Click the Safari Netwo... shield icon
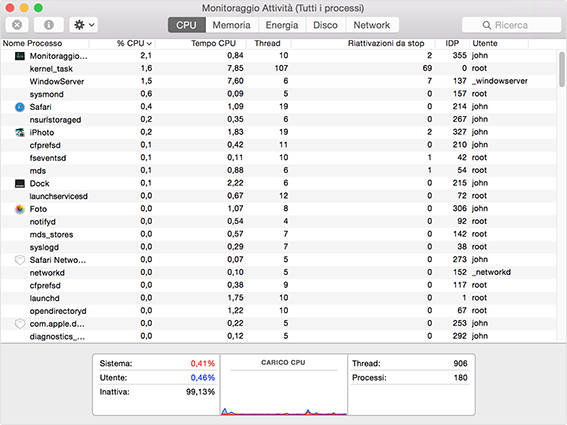The image size is (567, 425). (20, 260)
